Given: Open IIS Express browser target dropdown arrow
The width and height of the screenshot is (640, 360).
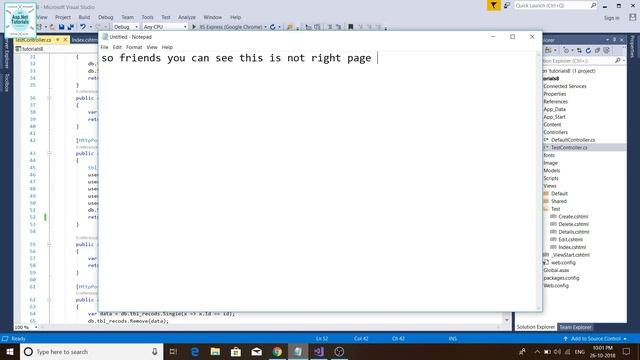Looking at the screenshot, I should 265,27.
